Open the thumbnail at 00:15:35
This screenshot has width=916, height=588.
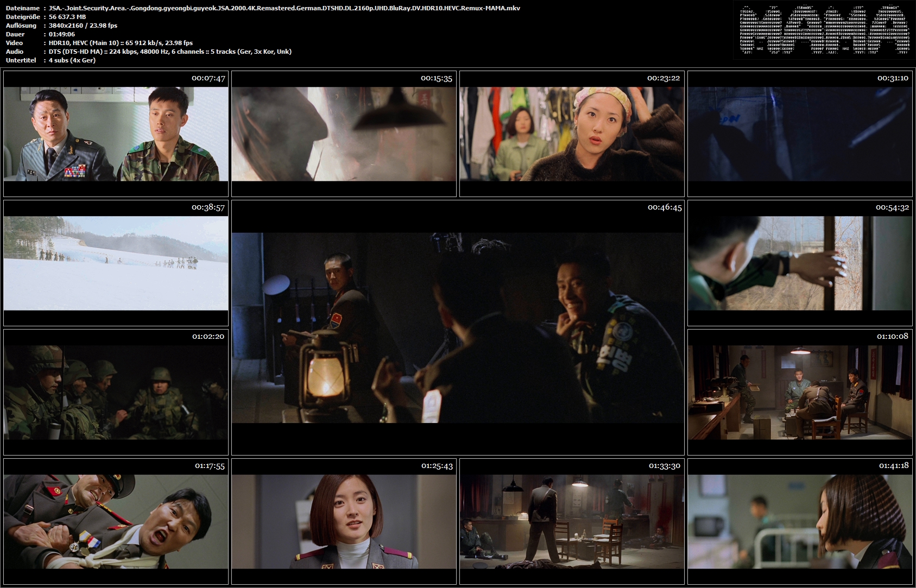coord(344,134)
